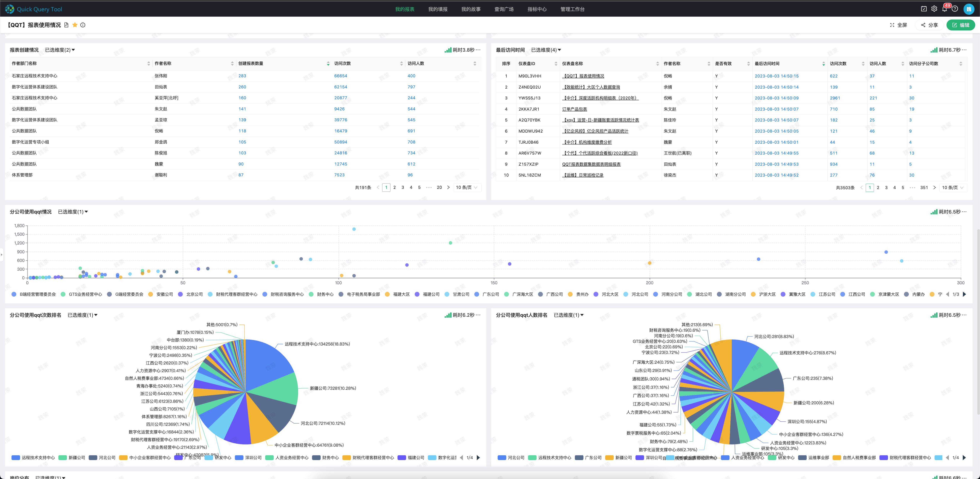Open more options for 报表创建情况 panel
The width and height of the screenshot is (980, 479).
[478, 50]
